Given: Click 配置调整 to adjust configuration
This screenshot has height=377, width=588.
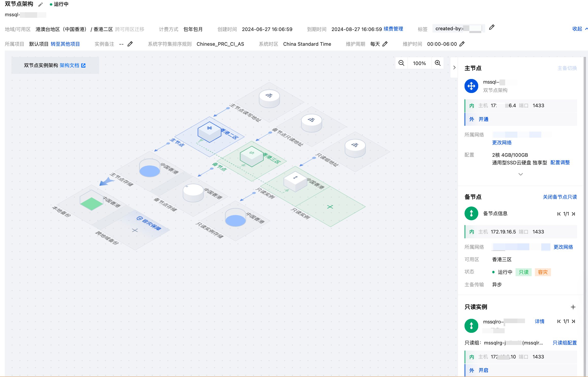Looking at the screenshot, I should point(560,163).
